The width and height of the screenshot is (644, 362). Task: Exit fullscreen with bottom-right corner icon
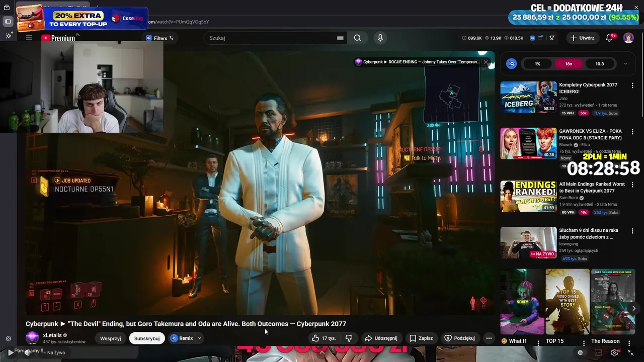[x=630, y=353]
